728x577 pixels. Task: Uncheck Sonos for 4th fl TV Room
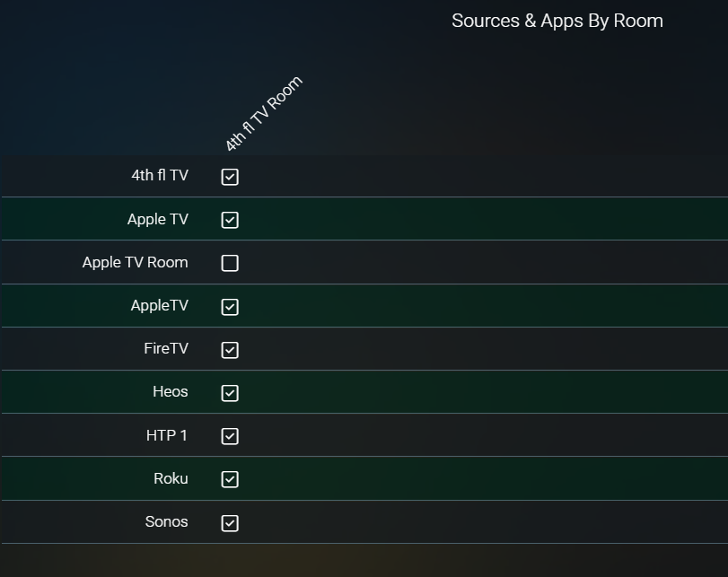point(230,523)
